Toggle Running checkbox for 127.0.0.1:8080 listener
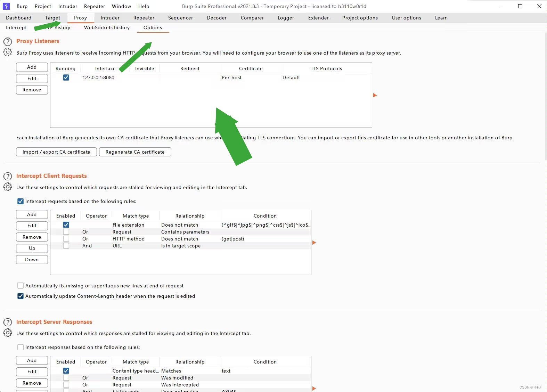Viewport: 547px width, 392px height. click(66, 77)
